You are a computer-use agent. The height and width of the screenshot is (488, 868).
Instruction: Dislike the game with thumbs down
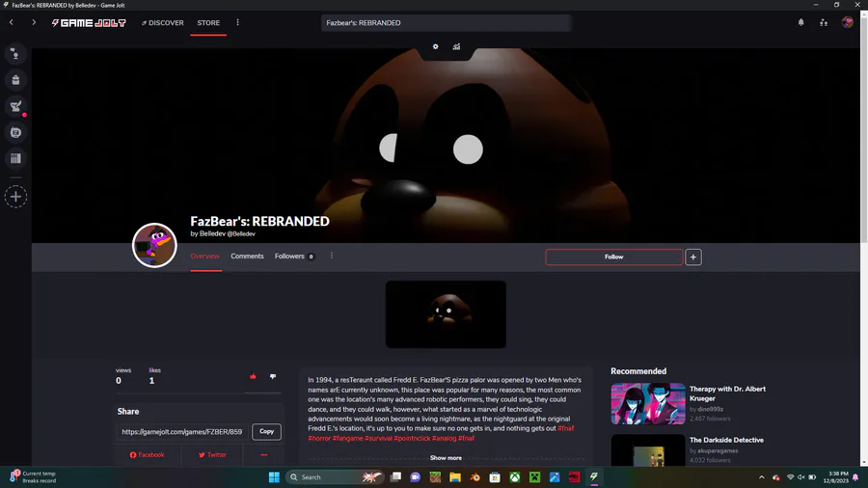click(x=273, y=376)
